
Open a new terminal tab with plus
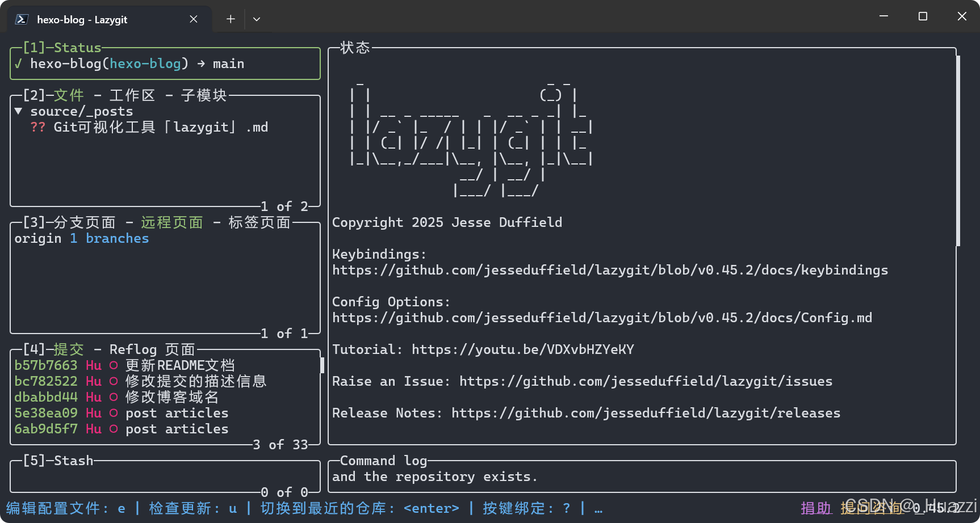point(231,19)
